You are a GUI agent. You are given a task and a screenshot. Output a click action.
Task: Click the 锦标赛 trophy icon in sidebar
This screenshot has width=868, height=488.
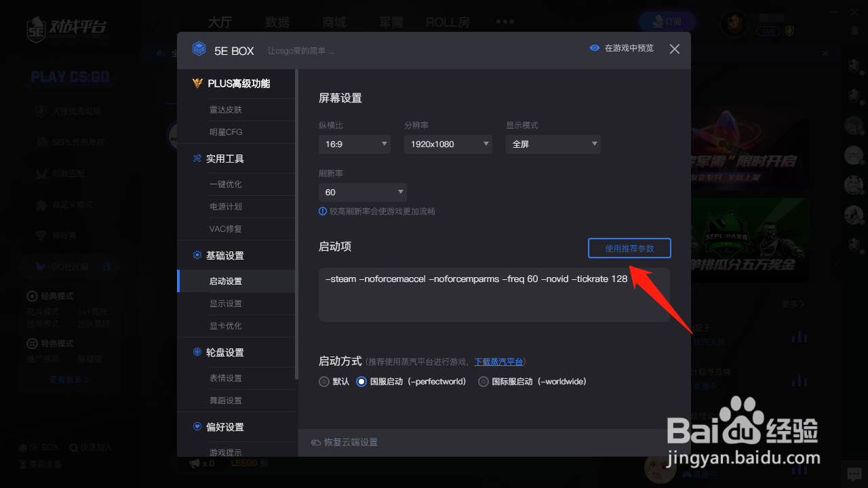42,235
